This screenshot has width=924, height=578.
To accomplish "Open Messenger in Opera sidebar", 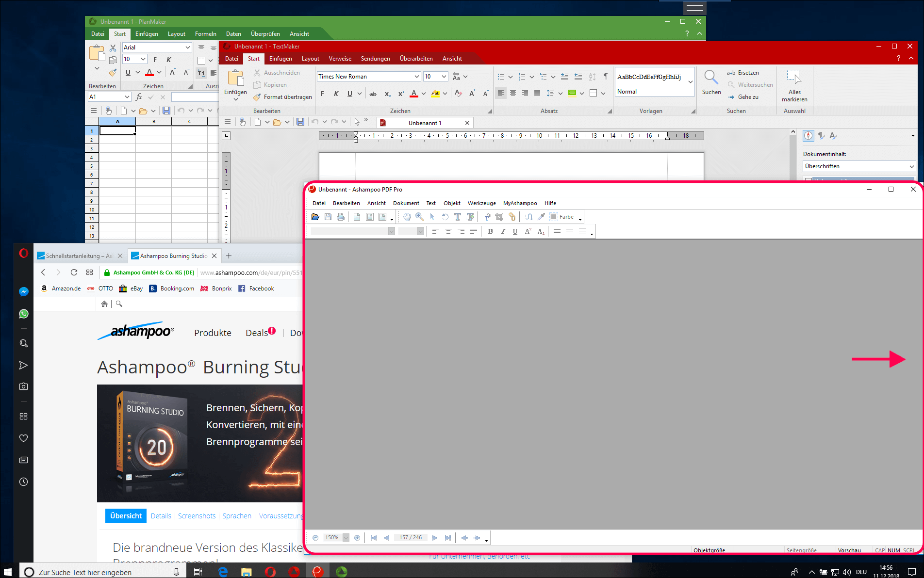I will point(23,291).
